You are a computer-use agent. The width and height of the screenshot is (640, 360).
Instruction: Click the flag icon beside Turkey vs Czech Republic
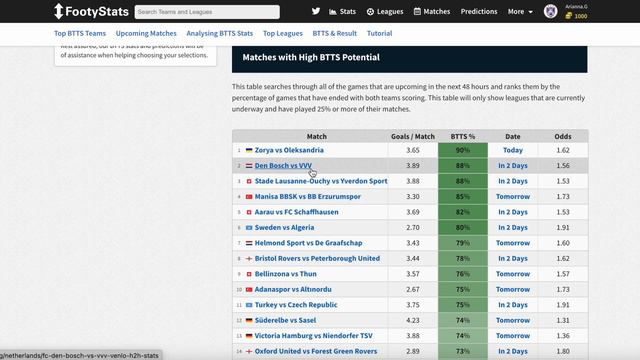(249, 305)
